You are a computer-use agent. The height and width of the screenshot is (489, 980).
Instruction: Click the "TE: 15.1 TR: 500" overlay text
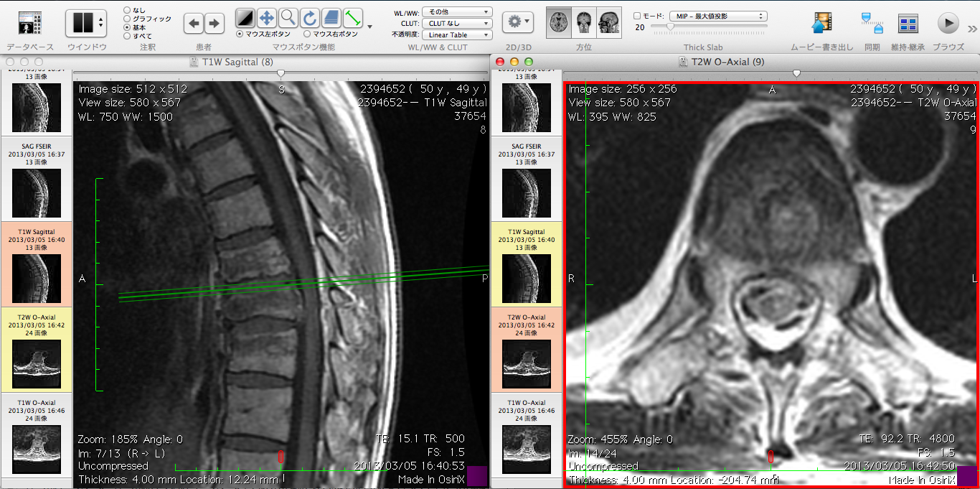420,439
